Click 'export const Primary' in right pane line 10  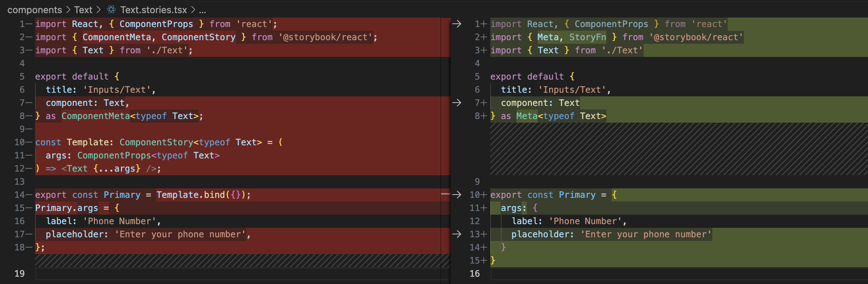[x=543, y=195]
